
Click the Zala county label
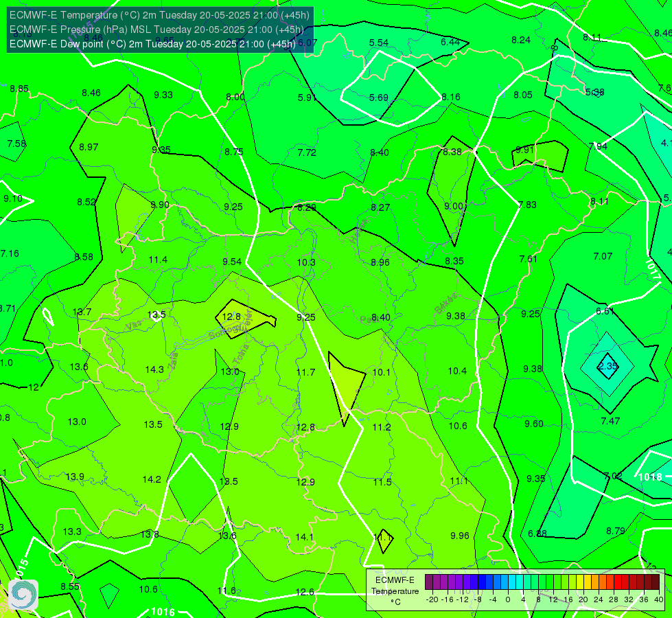click(174, 359)
